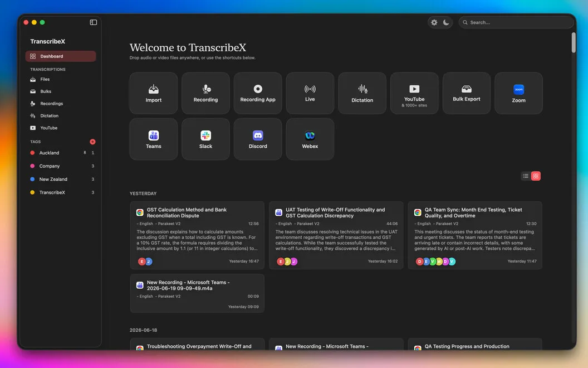Open QA Team Sync transcription card
The height and width of the screenshot is (368, 588).
[475, 235]
